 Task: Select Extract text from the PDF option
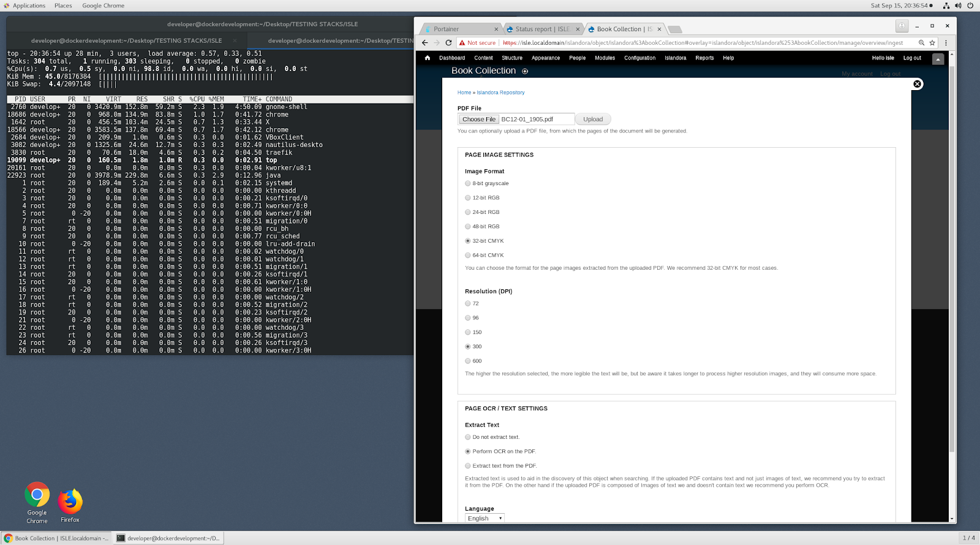[468, 466]
